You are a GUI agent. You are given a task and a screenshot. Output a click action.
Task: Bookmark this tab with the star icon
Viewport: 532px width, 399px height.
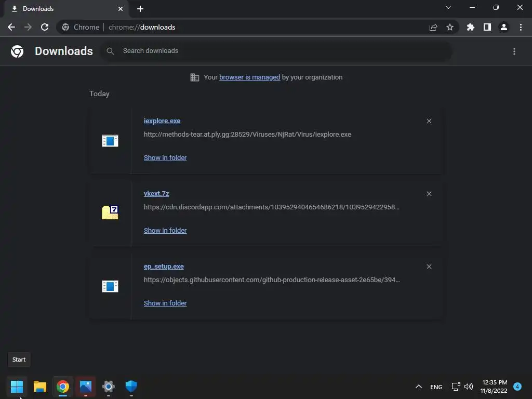[450, 27]
